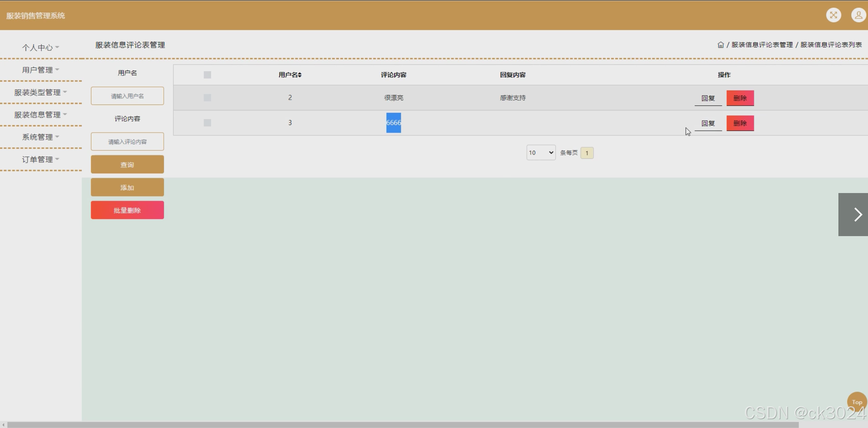Click left arrow of horizontal scrollbar
Image resolution: width=868 pixels, height=428 pixels.
3,425
